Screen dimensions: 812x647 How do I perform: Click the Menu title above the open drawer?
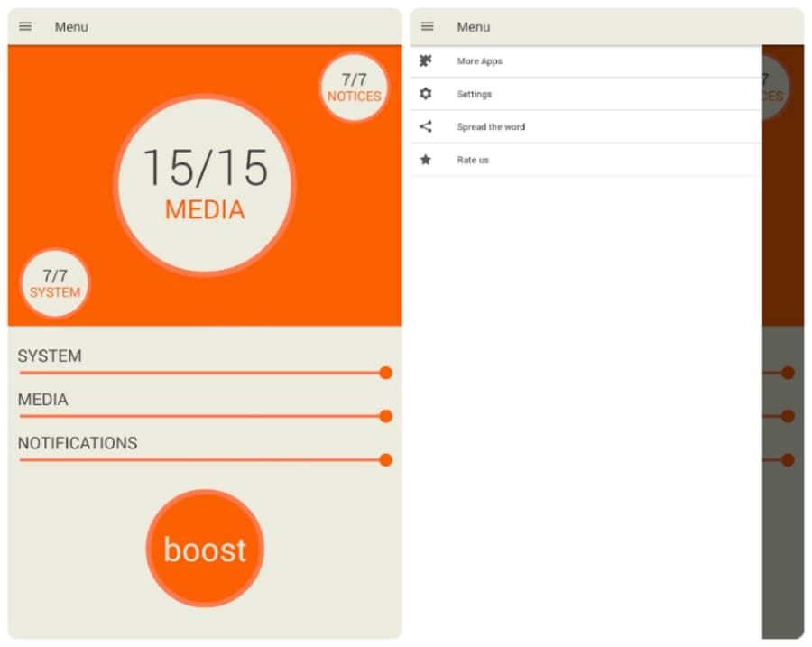point(474,27)
